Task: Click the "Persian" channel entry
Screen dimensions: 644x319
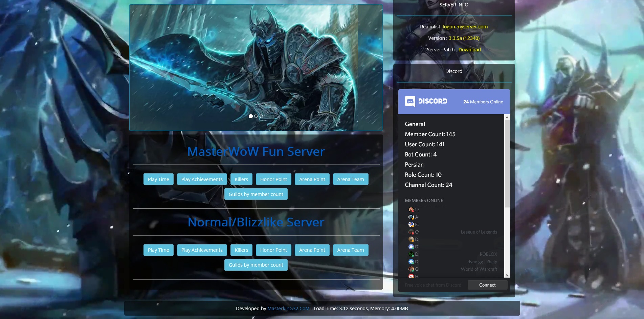Action: (x=414, y=165)
